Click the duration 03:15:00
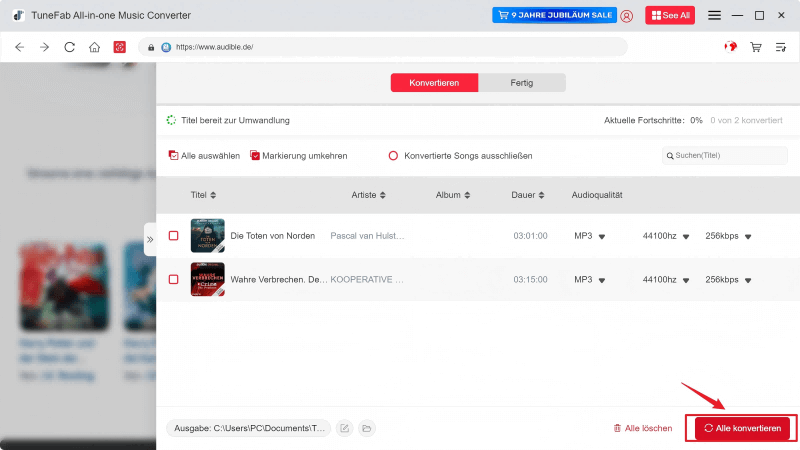 530,280
